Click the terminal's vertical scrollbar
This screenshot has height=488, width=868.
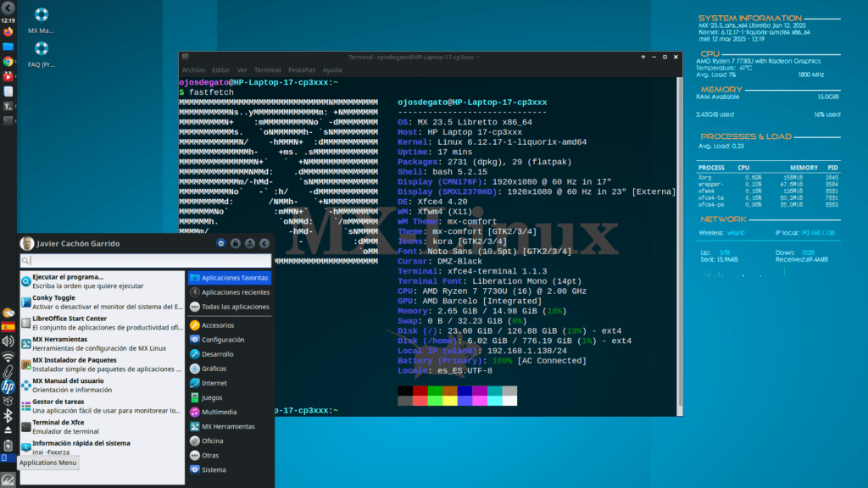[x=679, y=247]
